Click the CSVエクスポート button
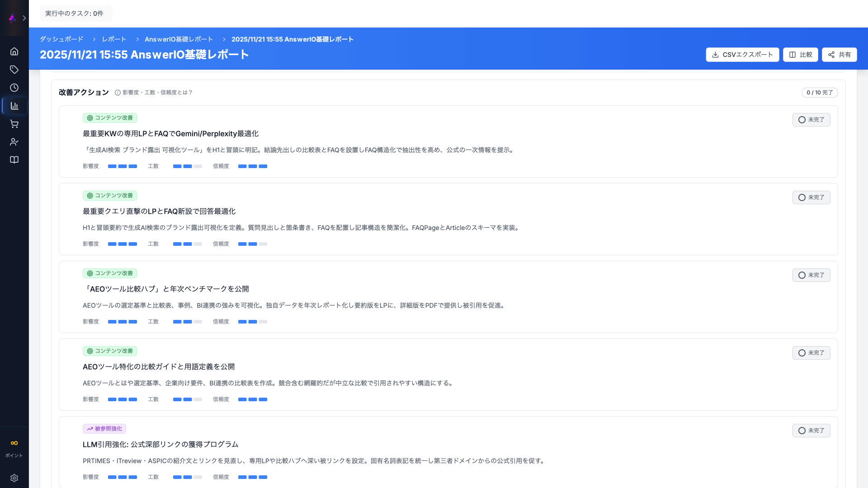Viewport: 868px width, 488px height. coord(742,55)
